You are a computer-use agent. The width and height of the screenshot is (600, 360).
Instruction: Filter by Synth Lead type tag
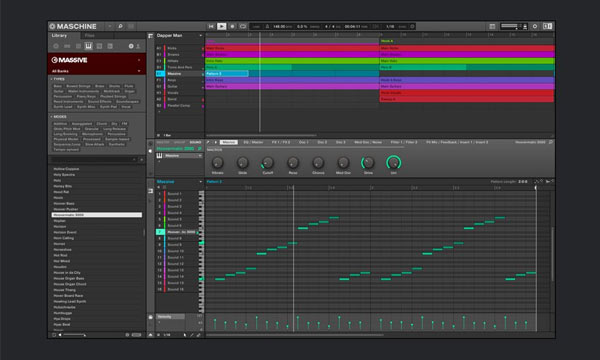[x=63, y=107]
